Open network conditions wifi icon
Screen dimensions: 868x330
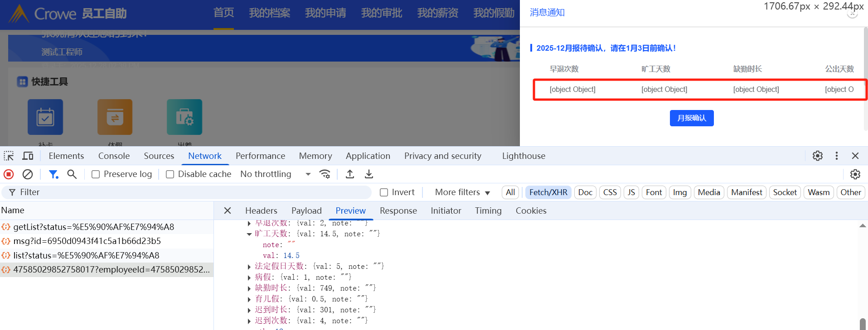pyautogui.click(x=325, y=174)
